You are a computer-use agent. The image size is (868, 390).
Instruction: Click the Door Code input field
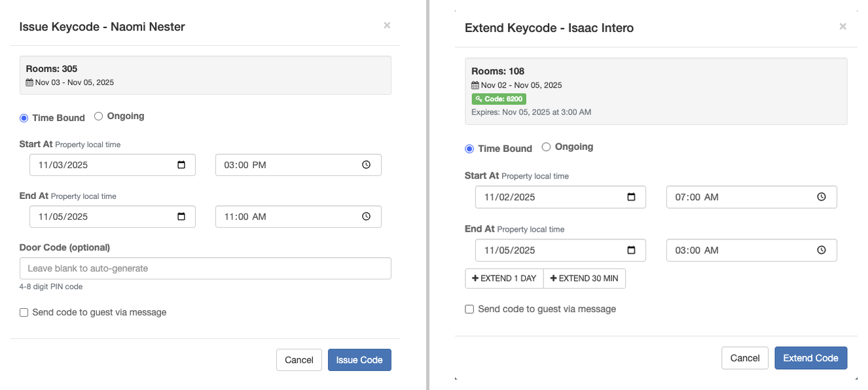(205, 268)
